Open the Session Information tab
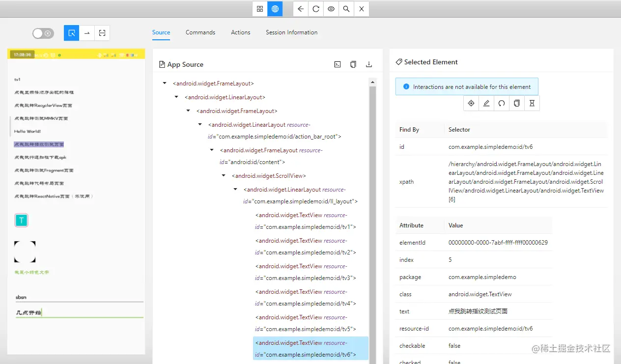The image size is (621, 364). coord(292,32)
